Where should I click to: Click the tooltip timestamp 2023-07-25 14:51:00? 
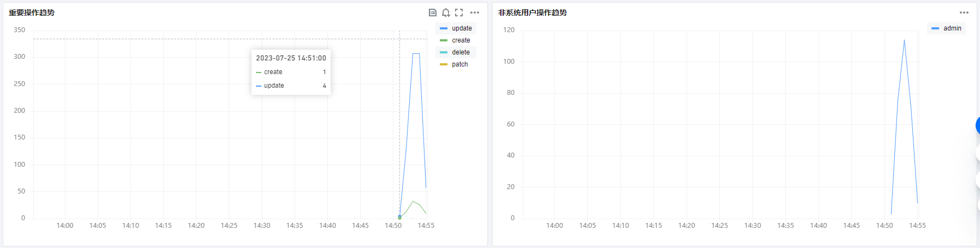point(291,58)
